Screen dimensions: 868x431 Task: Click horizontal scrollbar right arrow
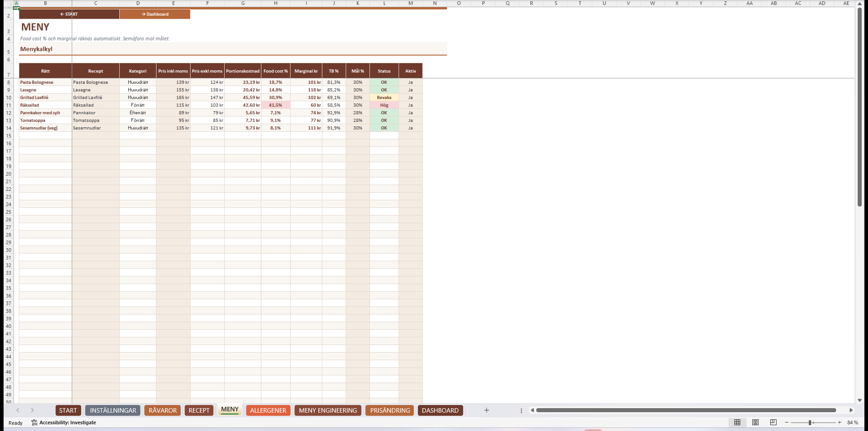[851, 410]
